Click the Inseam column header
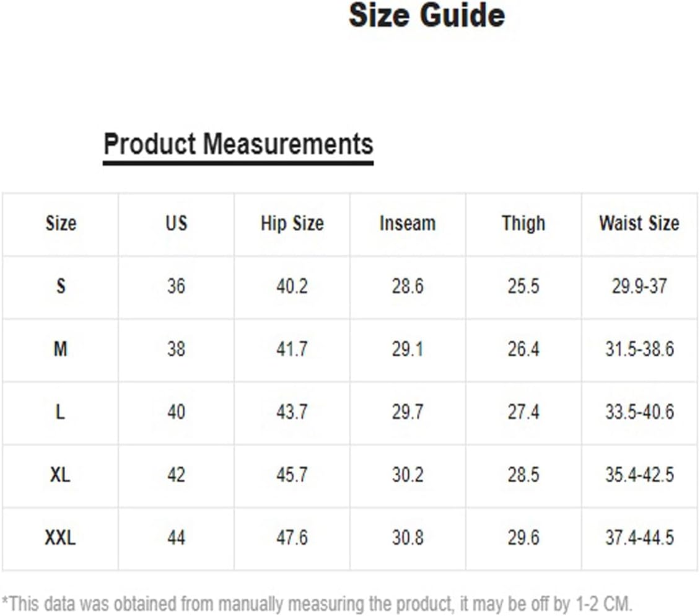This screenshot has width=700, height=616. click(x=408, y=223)
